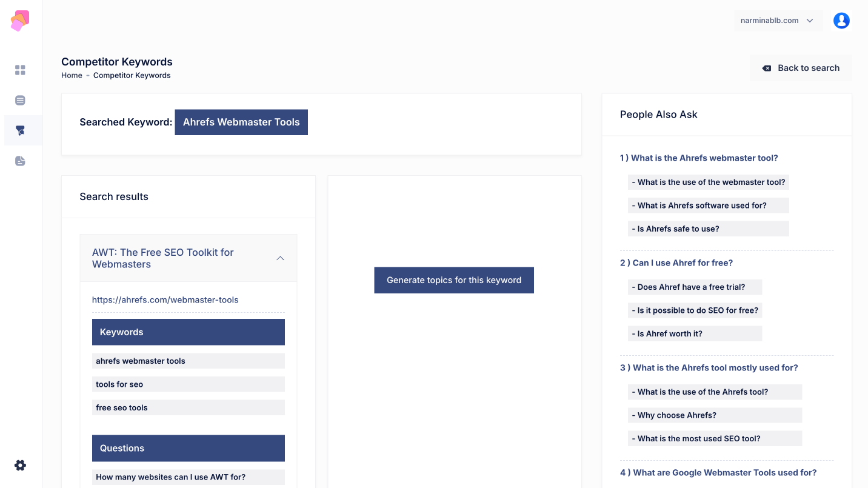Select keyword 'ahrefs webmaster tools'
The height and width of the screenshot is (488, 868).
point(189,361)
